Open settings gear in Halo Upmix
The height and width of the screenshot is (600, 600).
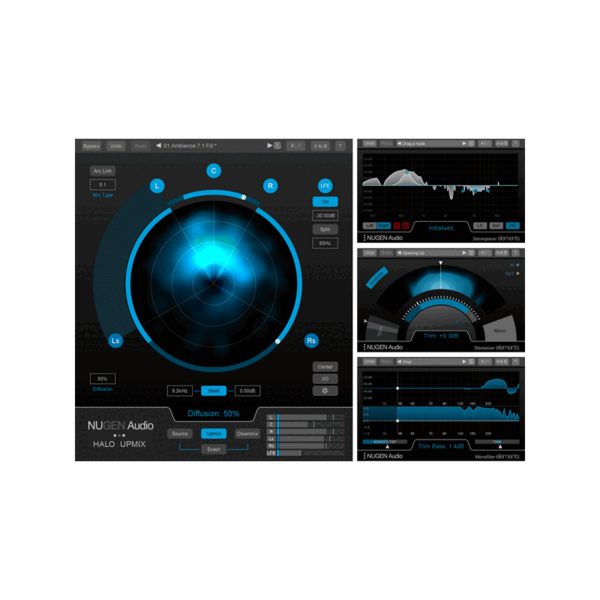(x=325, y=391)
